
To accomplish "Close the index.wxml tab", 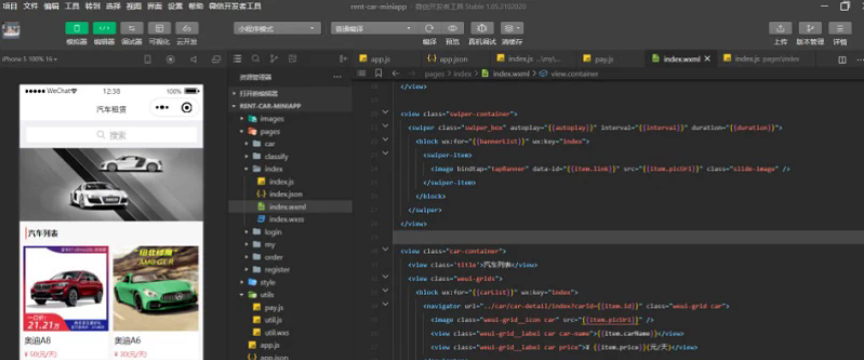I will [708, 58].
